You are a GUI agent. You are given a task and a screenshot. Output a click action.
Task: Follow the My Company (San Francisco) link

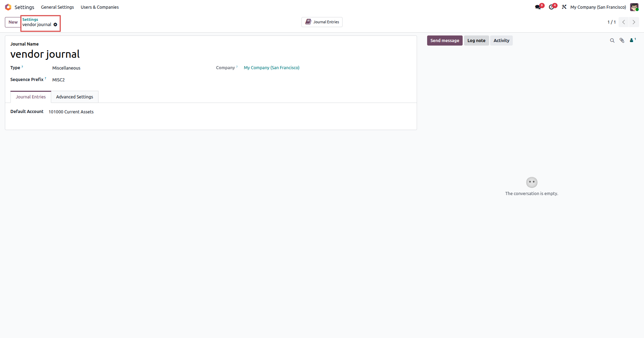point(272,68)
